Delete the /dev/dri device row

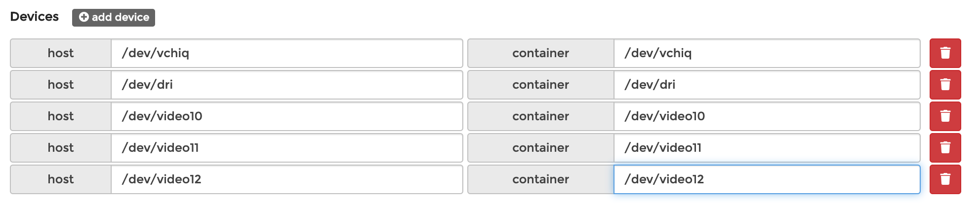coord(945,85)
